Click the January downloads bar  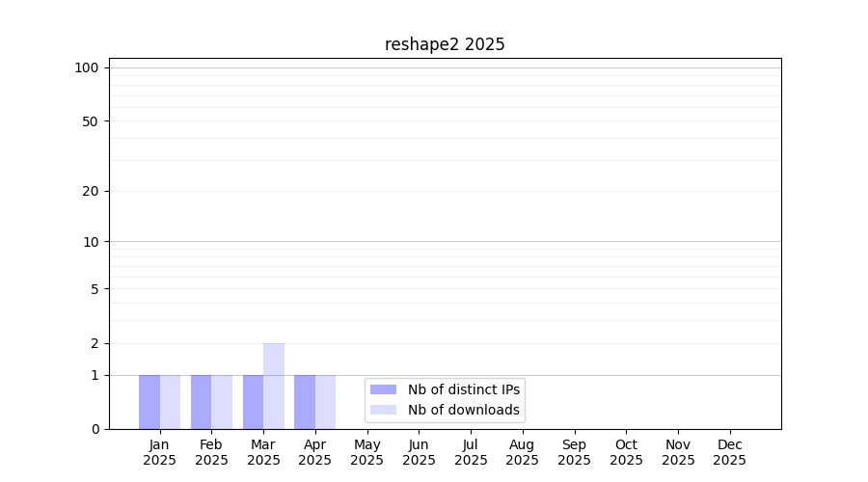point(170,402)
